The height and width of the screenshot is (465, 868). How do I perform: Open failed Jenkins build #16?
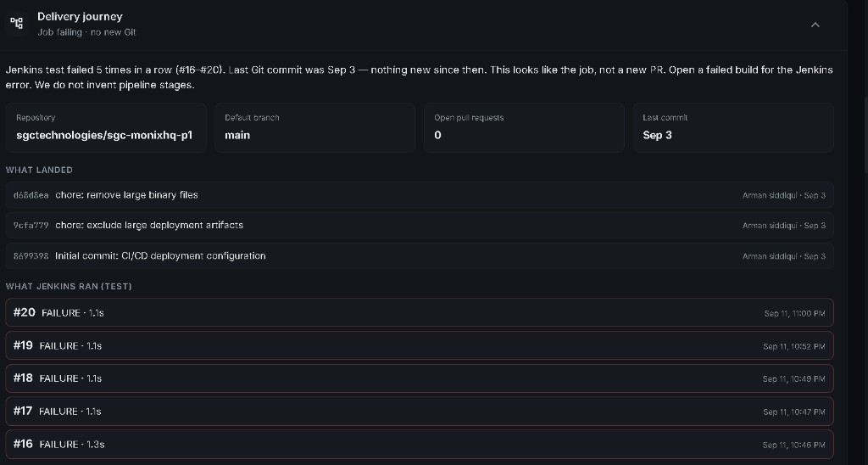420,444
